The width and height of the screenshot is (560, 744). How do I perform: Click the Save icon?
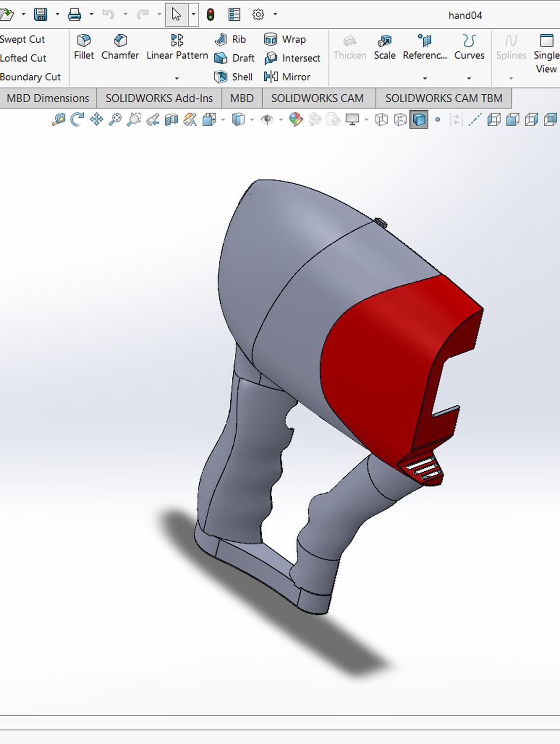click(41, 15)
